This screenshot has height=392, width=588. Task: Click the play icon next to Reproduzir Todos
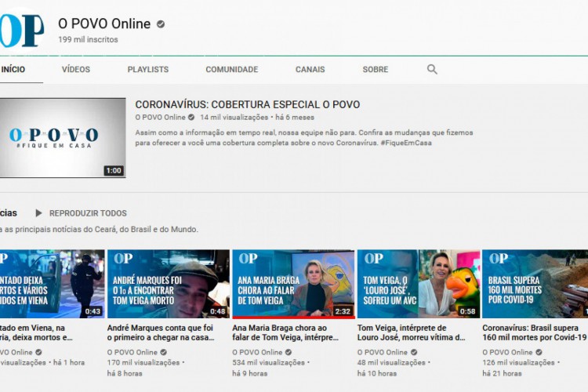tap(38, 213)
